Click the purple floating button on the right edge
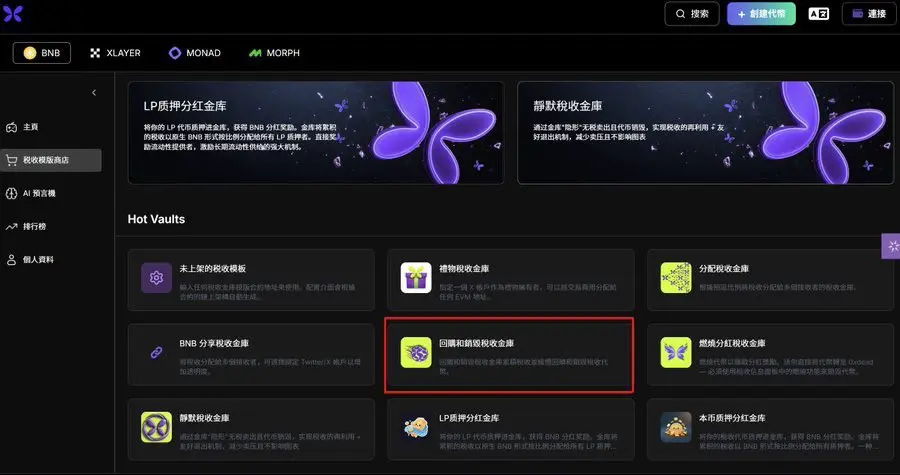This screenshot has height=475, width=900. point(891,247)
